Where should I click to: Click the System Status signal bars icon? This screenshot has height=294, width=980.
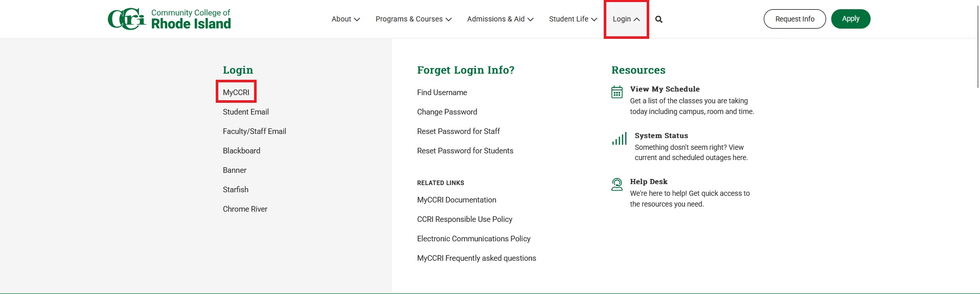(619, 139)
